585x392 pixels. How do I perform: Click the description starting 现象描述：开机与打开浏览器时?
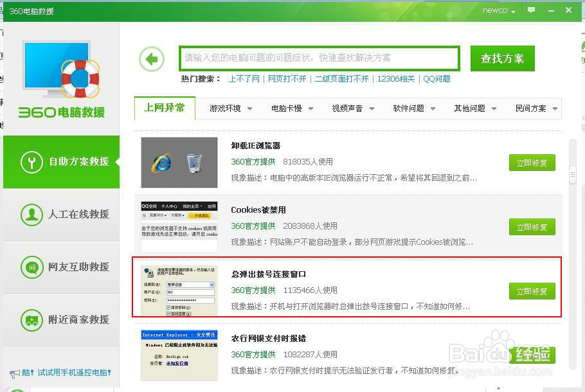click(x=350, y=307)
